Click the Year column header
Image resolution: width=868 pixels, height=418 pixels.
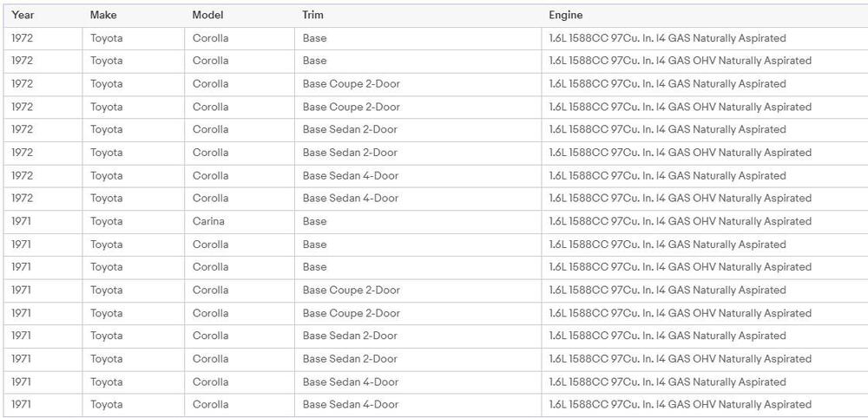pyautogui.click(x=43, y=16)
